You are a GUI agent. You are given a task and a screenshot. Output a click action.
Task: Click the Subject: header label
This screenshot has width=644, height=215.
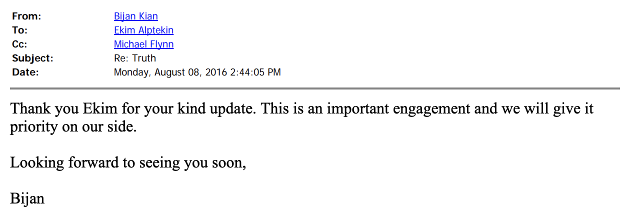point(32,58)
